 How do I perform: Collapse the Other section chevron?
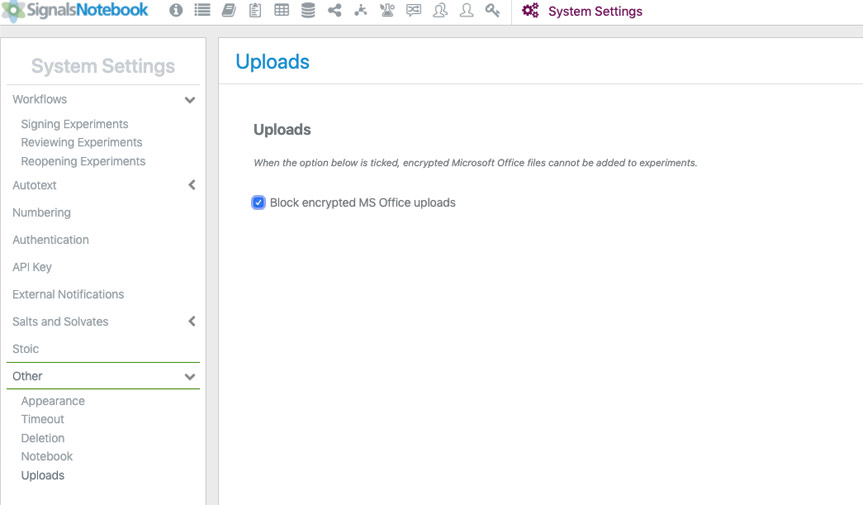(x=190, y=377)
